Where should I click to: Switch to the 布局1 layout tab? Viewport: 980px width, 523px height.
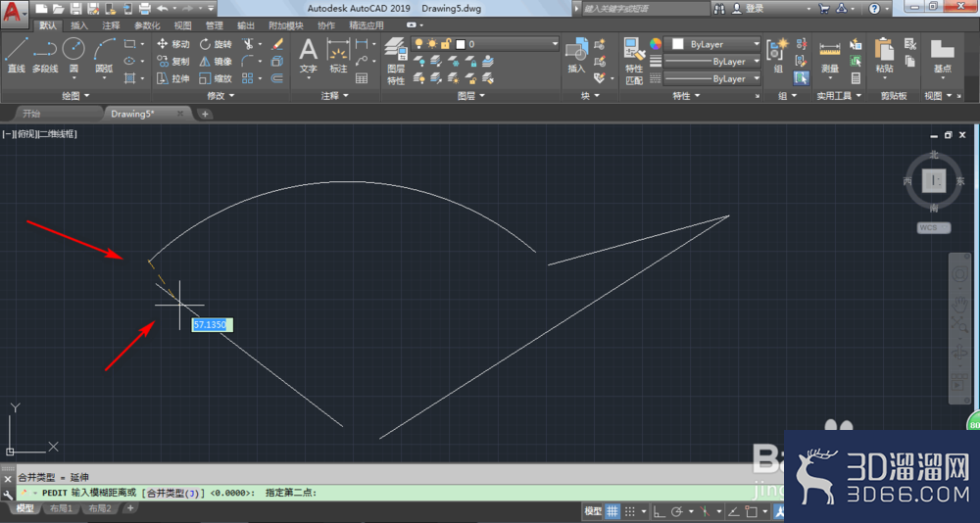tap(61, 508)
